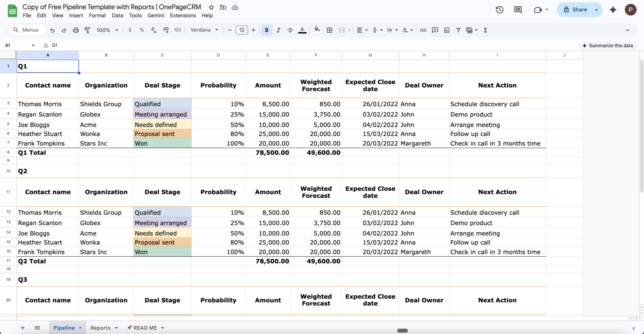Activate the paint format tool
Image resolution: width=644 pixels, height=334 pixels.
click(x=87, y=30)
